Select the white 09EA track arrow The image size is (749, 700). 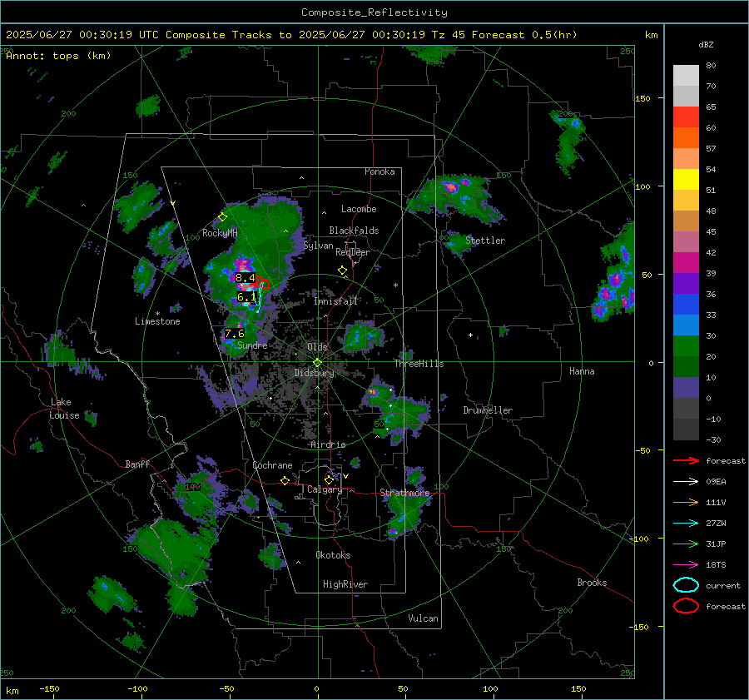click(686, 482)
